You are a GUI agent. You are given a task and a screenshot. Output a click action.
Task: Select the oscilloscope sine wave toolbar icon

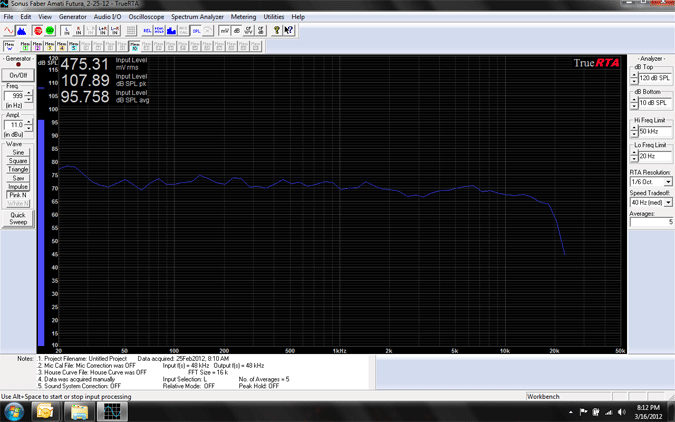tap(10, 31)
